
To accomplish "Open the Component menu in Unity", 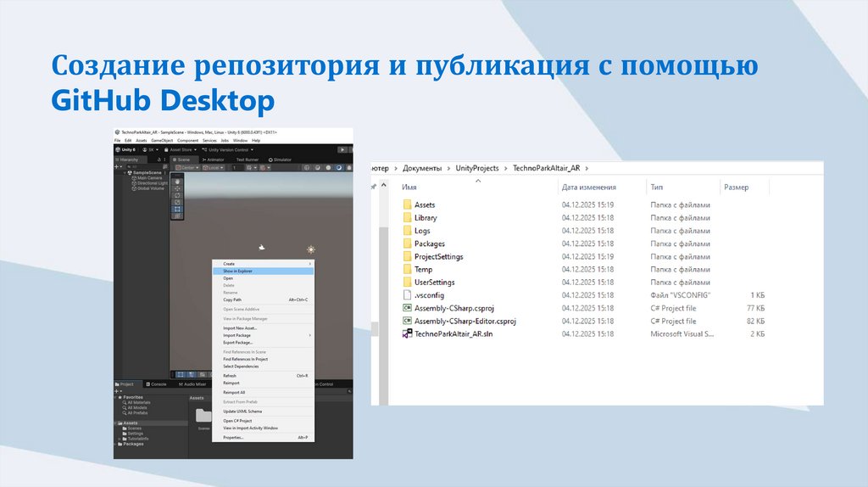I will (187, 141).
